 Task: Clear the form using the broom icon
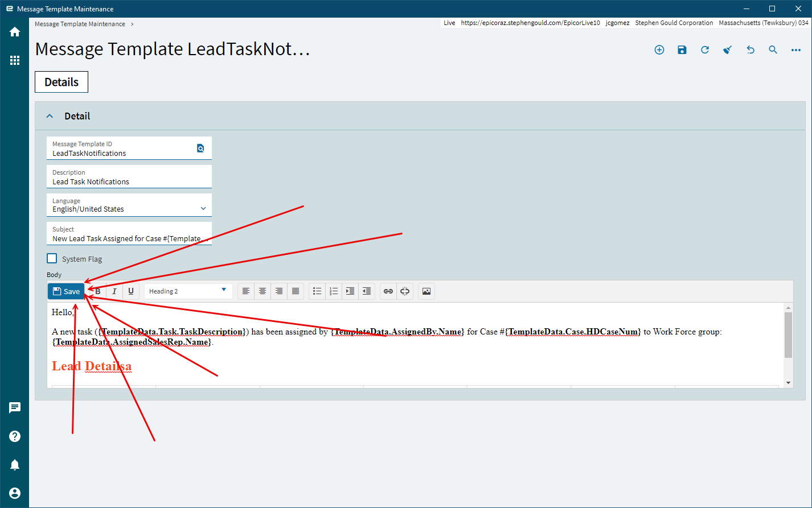[x=727, y=49]
